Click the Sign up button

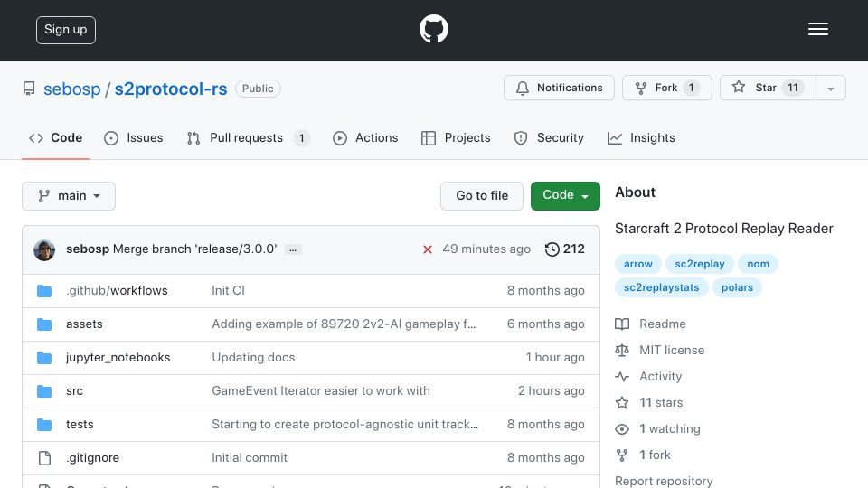coord(66,30)
